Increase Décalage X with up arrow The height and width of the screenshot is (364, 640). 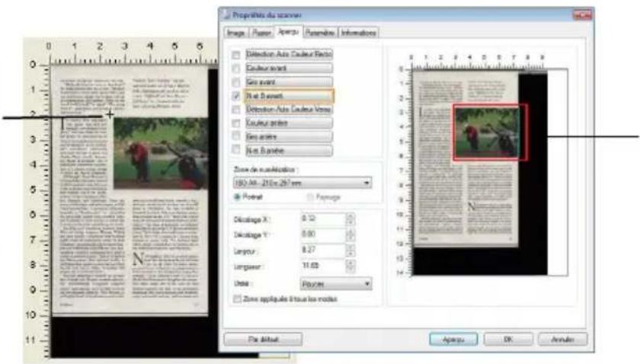pyautogui.click(x=350, y=216)
